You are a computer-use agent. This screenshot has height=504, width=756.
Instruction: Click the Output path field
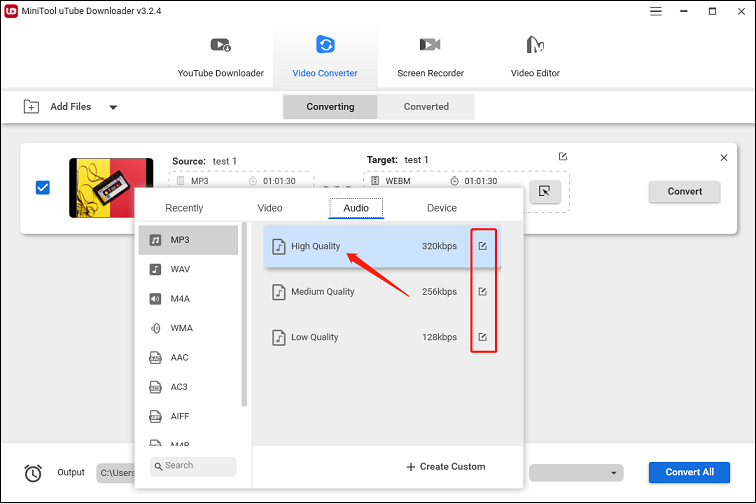[x=116, y=473]
